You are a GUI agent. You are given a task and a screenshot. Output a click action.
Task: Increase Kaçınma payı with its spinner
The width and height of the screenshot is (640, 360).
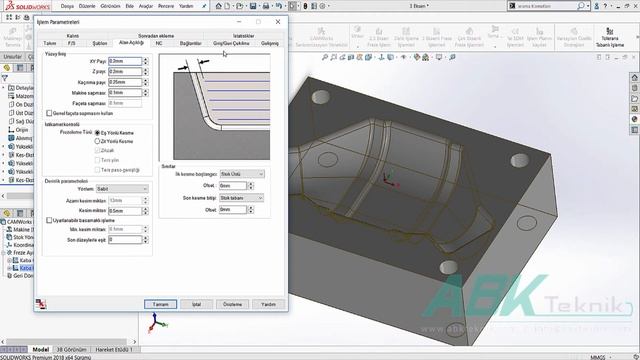point(146,80)
